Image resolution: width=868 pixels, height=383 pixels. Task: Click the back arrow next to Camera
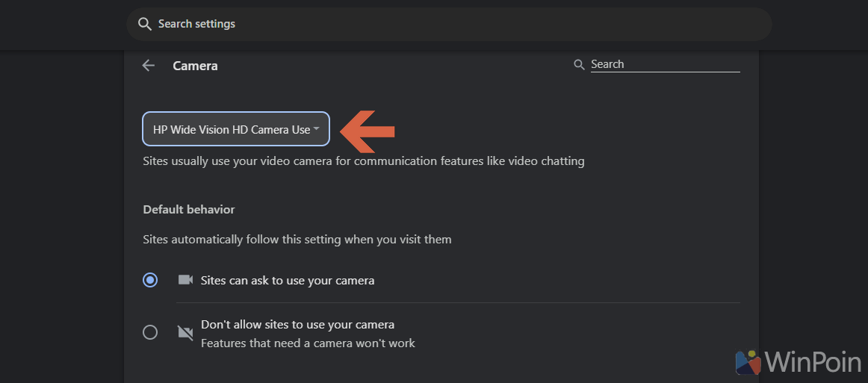point(148,66)
